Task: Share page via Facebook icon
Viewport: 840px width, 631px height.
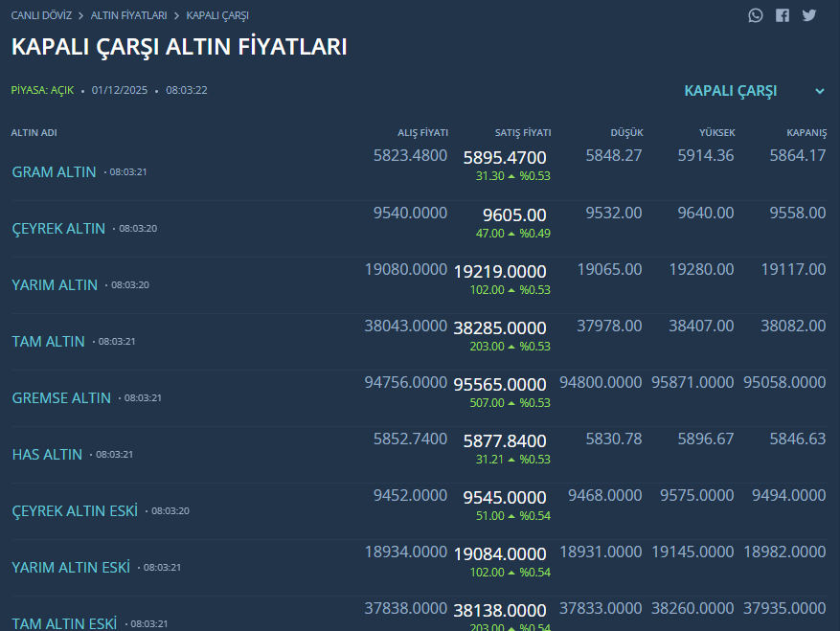Action: [x=783, y=15]
